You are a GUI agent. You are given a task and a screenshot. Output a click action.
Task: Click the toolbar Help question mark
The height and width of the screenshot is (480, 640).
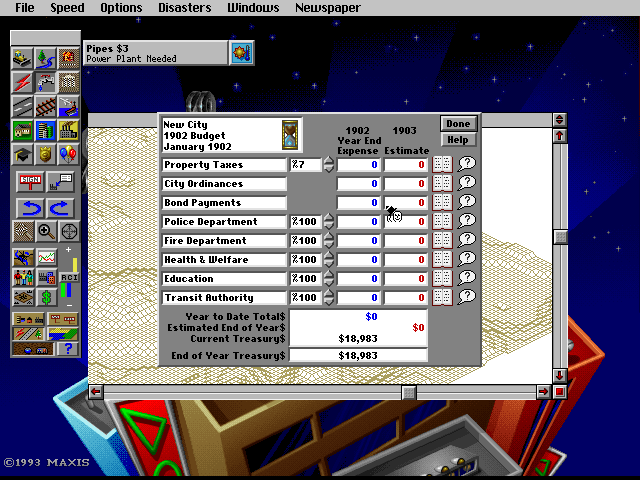[x=68, y=349]
